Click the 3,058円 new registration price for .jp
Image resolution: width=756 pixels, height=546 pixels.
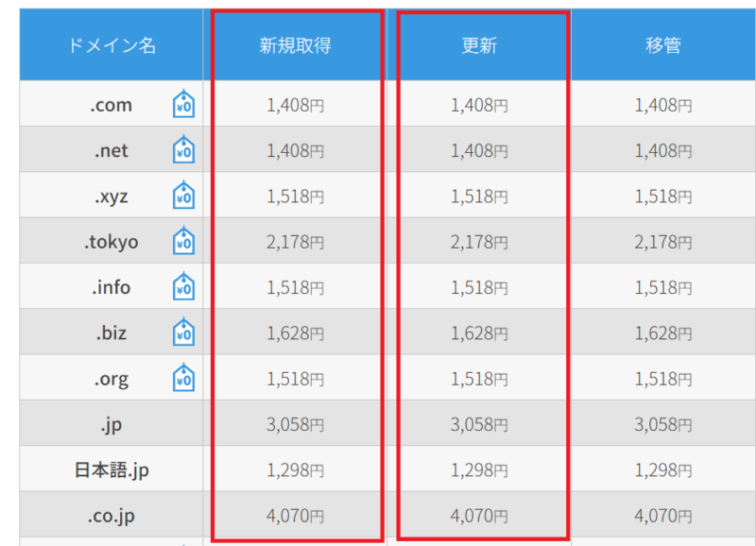(x=295, y=424)
